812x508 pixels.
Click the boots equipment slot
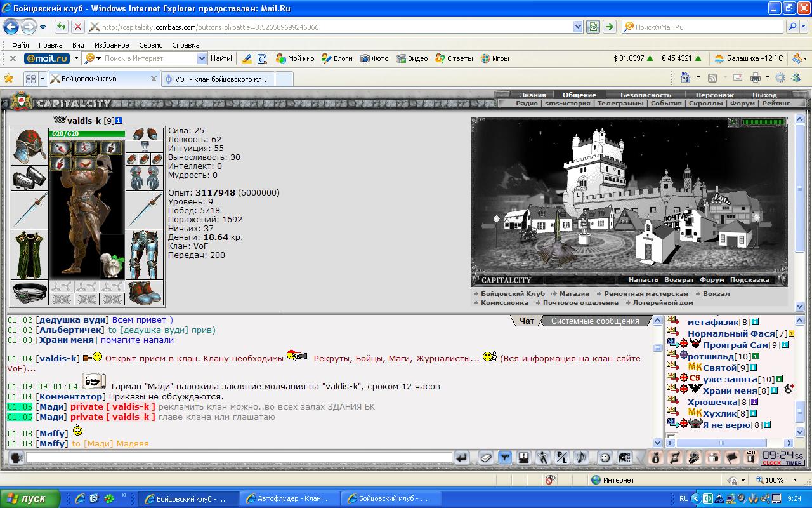(x=145, y=293)
